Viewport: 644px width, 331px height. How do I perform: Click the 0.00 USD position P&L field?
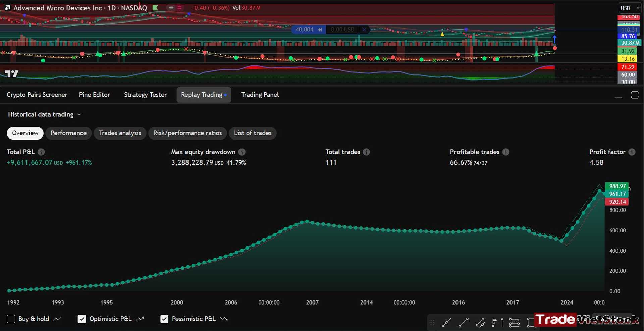point(342,30)
